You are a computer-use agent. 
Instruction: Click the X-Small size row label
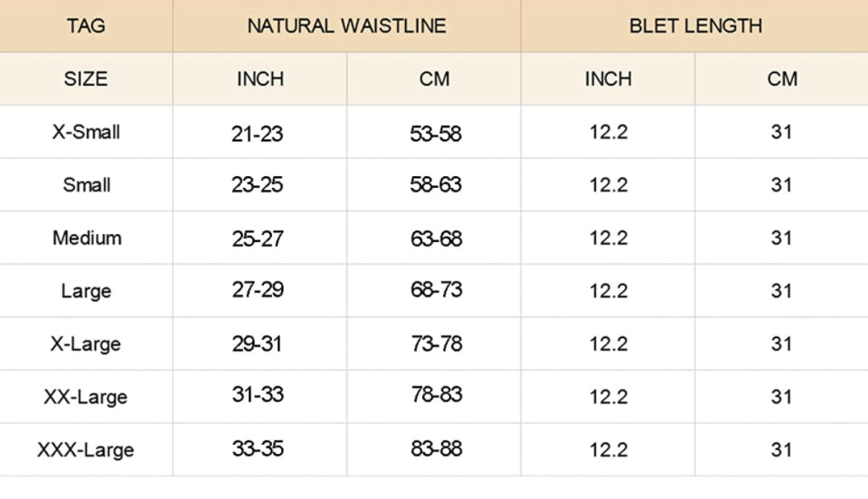[86, 132]
